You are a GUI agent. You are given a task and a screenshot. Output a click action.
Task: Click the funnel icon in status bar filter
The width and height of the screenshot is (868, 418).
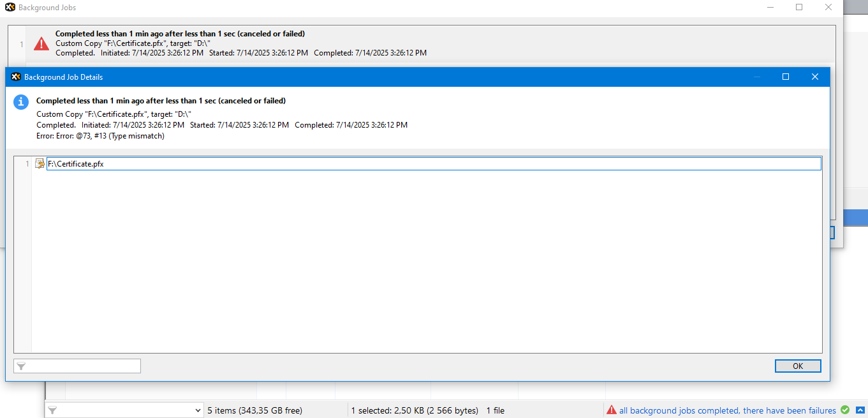pos(53,410)
